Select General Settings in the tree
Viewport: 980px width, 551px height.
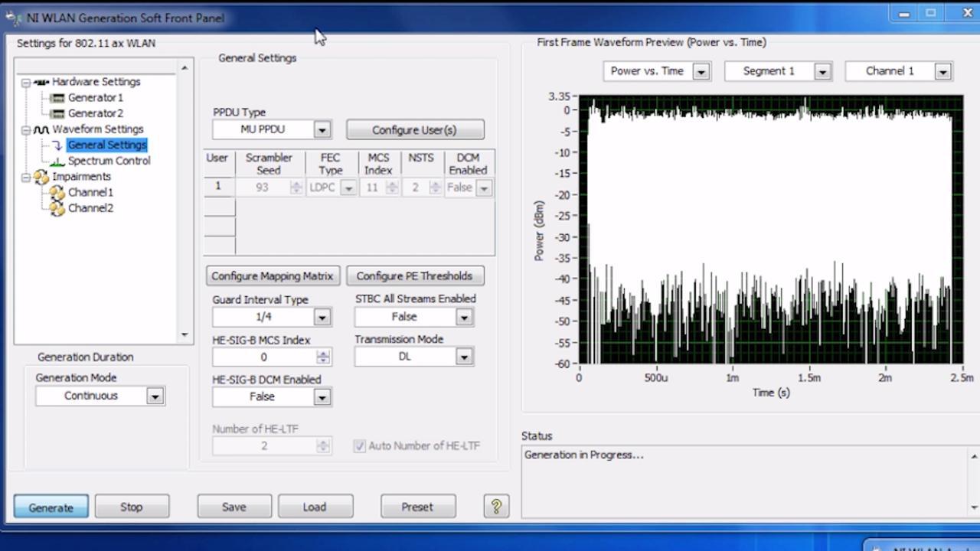pyautogui.click(x=106, y=145)
